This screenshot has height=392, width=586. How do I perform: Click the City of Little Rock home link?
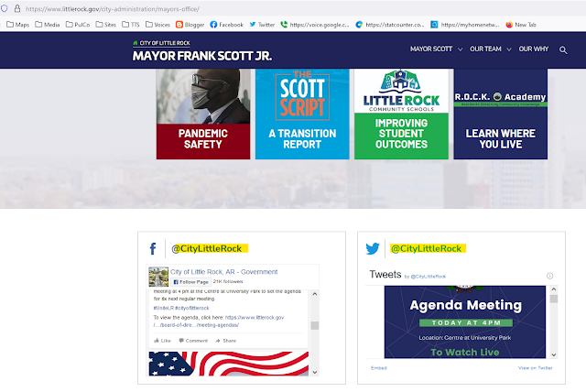pos(161,43)
